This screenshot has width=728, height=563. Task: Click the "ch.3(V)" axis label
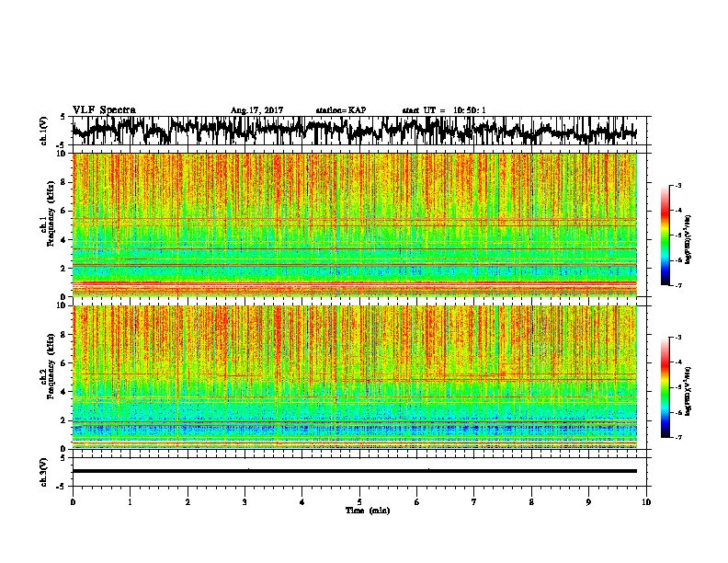coord(43,472)
